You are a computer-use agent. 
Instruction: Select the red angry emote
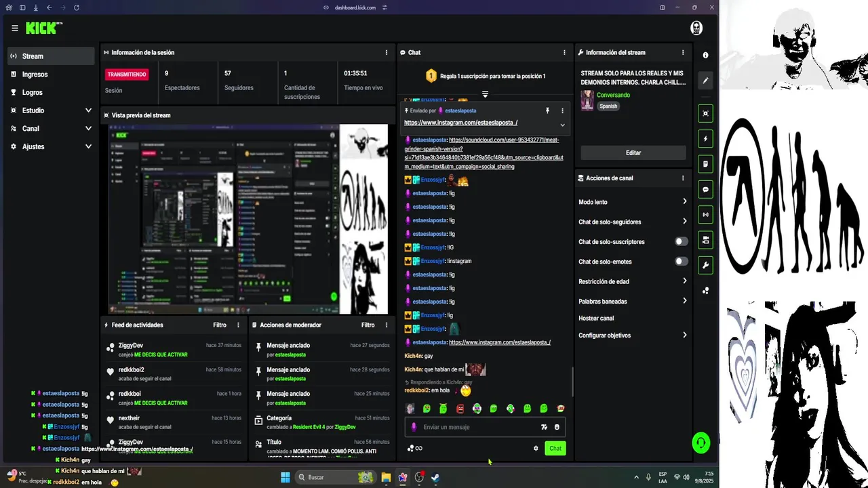[x=460, y=409]
